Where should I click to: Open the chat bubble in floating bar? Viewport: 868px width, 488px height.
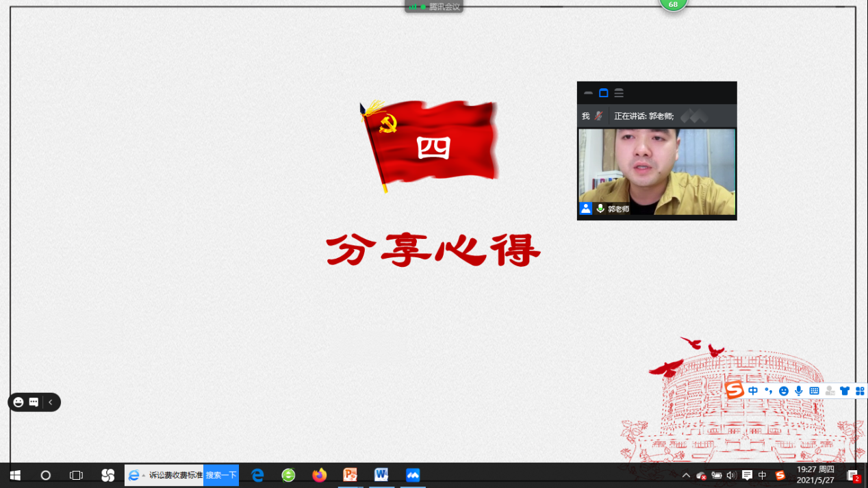pos(34,402)
